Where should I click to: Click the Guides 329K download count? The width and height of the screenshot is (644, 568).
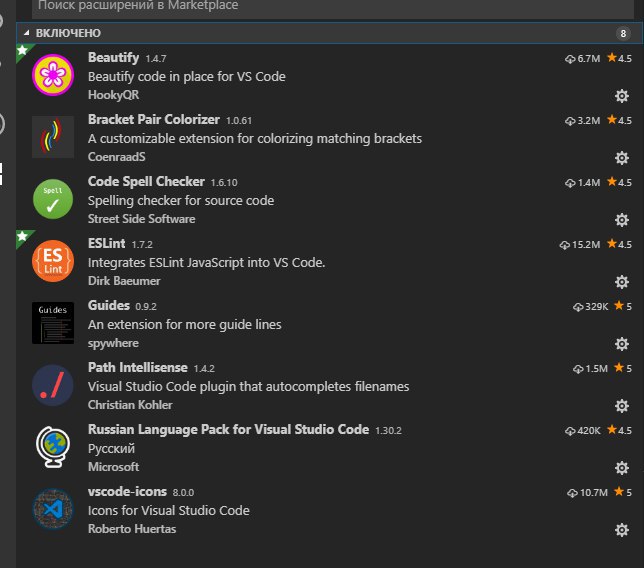[590, 307]
